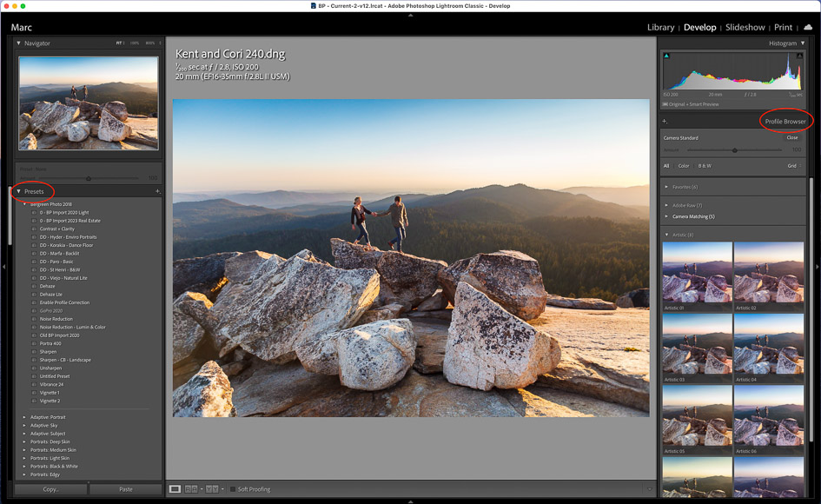Collapse the Histogram panel

802,43
